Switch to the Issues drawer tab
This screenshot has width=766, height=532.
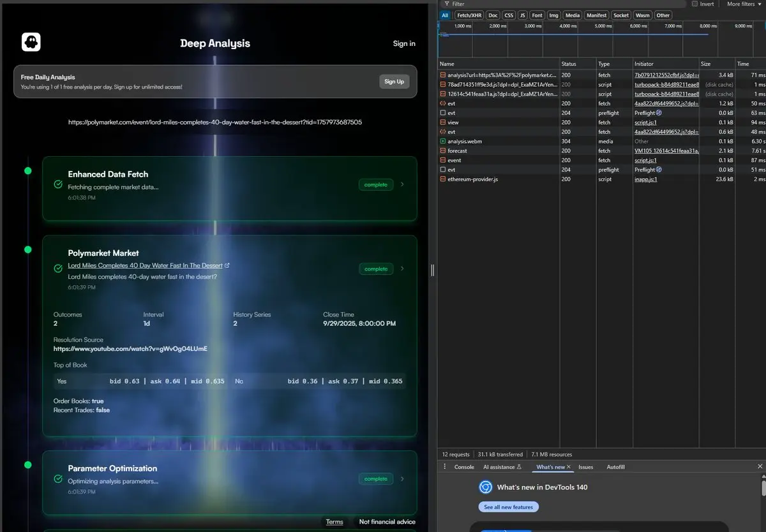tap(586, 467)
